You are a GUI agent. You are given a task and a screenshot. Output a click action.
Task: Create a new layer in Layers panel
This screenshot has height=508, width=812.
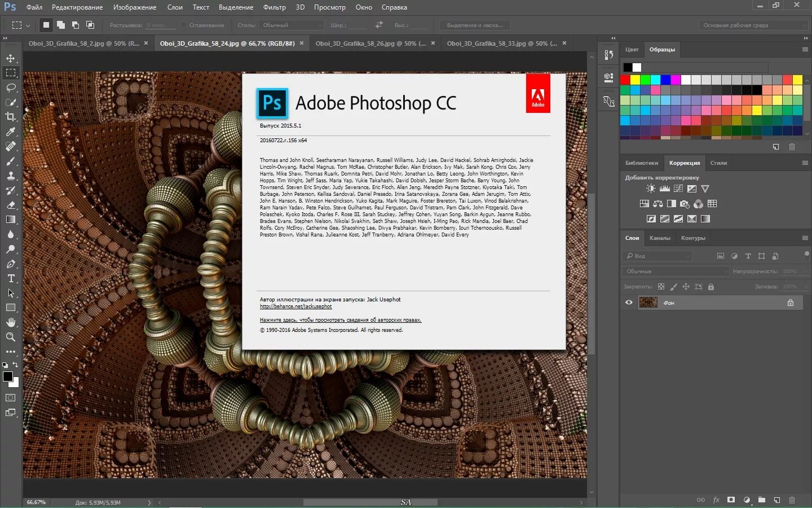point(777,500)
